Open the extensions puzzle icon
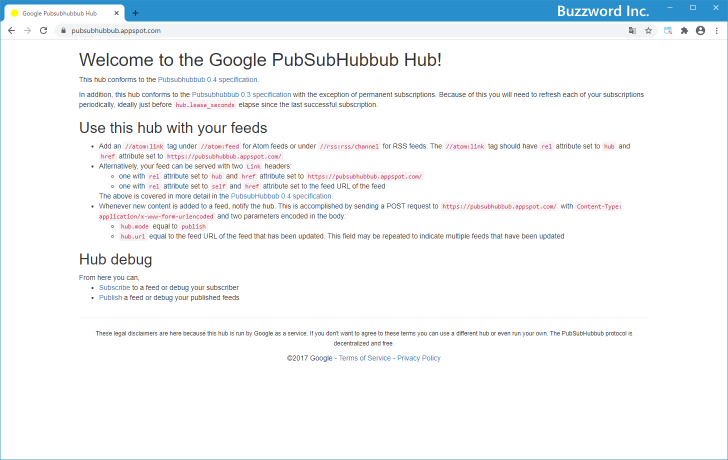This screenshot has height=460, width=728. 684,31
